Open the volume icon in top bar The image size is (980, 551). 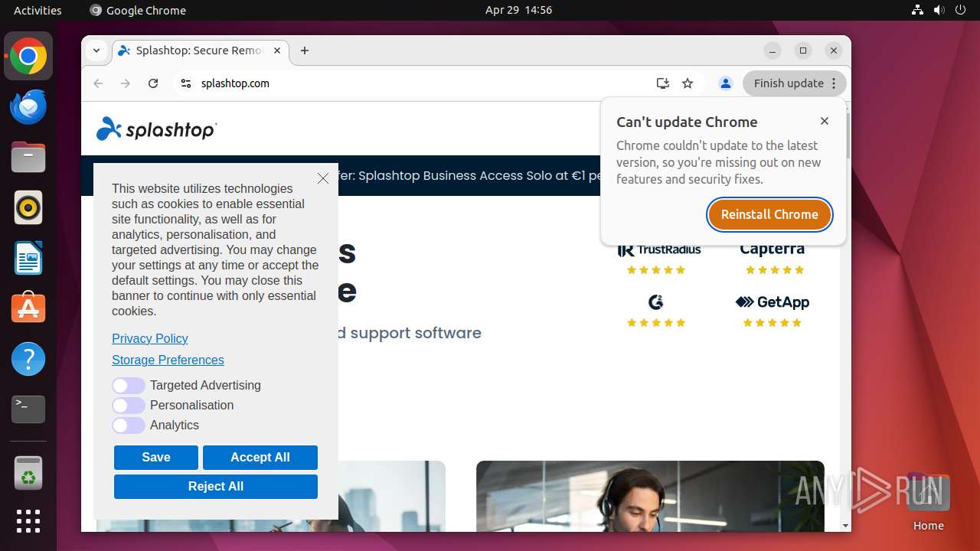pos(939,10)
